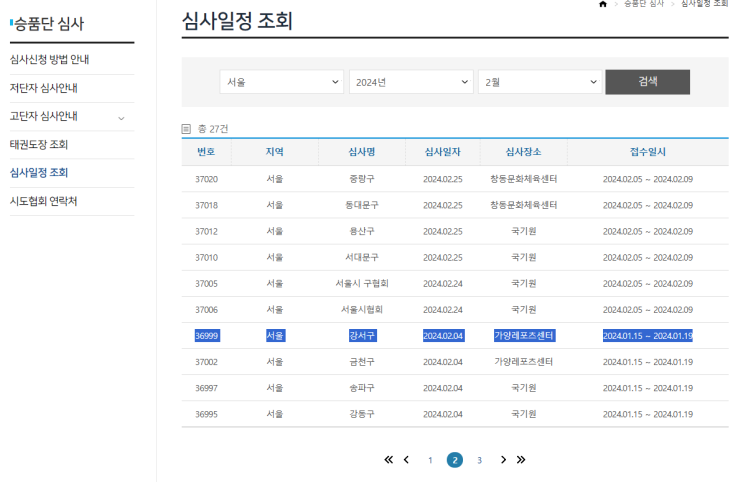Open 저단자 심사안내 menu item
Screen dimensions: 743x482
tap(44, 88)
